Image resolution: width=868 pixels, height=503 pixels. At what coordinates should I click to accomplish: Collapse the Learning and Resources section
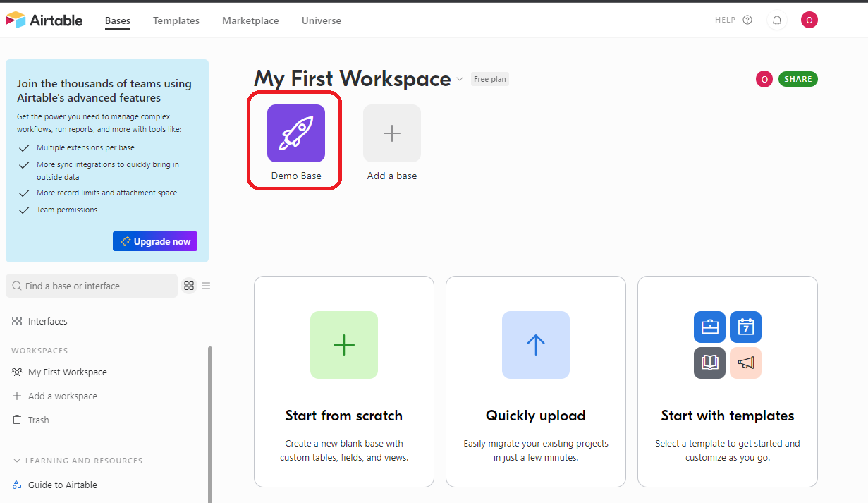click(17, 461)
